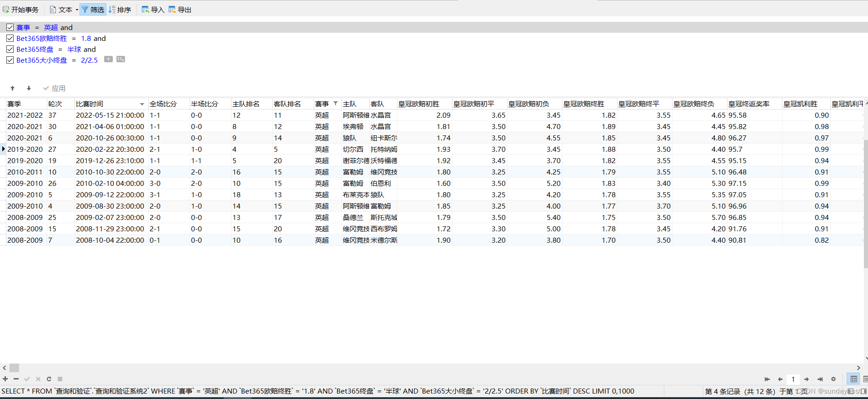Click the page number field showing 1
The height and width of the screenshot is (399, 868).
(x=793, y=379)
